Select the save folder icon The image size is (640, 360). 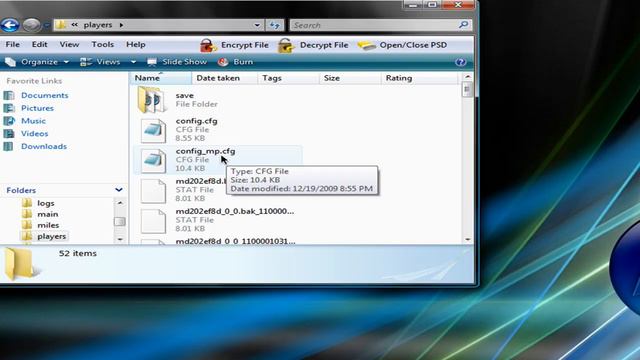[x=152, y=100]
